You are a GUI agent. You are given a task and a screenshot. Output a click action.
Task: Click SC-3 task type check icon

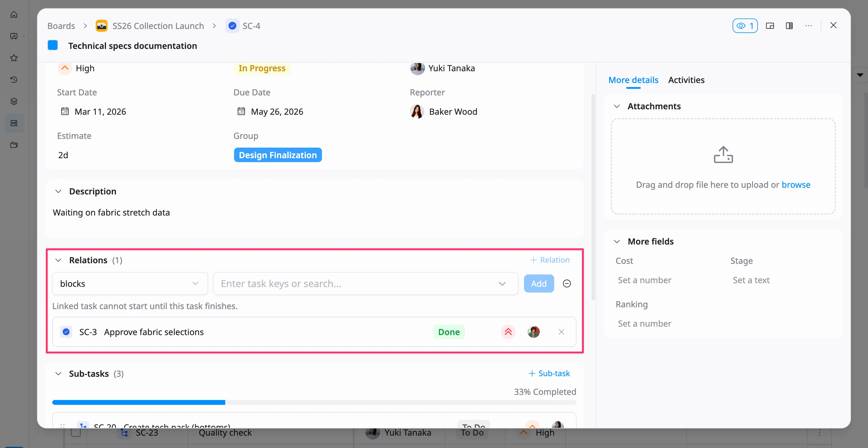click(x=66, y=332)
